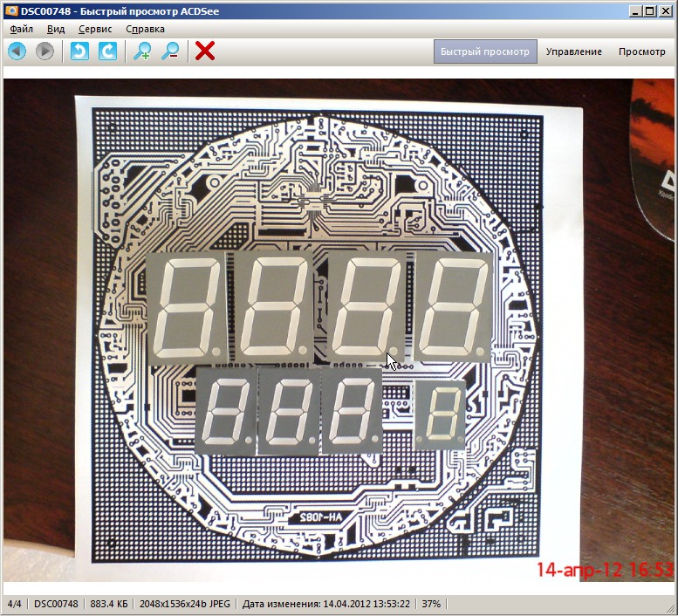Rotate the image left
Screen dimensions: 678x616
[80, 51]
